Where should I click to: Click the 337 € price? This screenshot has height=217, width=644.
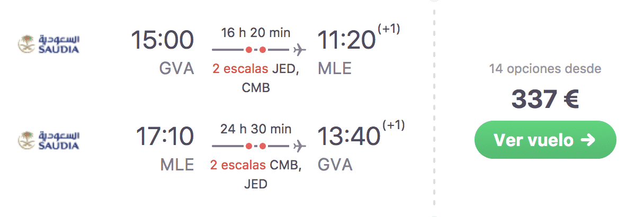(x=545, y=100)
